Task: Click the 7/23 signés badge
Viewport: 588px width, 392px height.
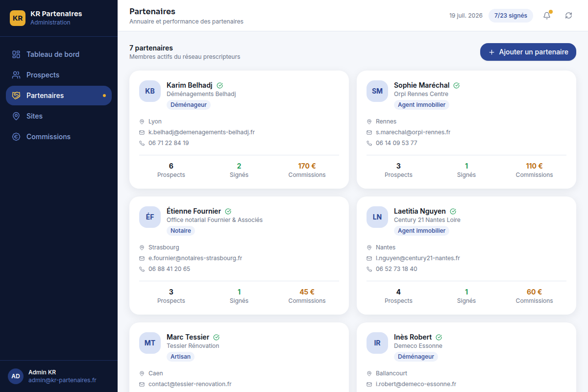Action: (x=511, y=16)
